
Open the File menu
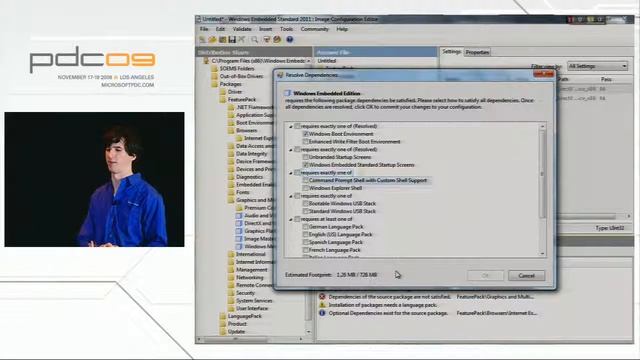204,29
